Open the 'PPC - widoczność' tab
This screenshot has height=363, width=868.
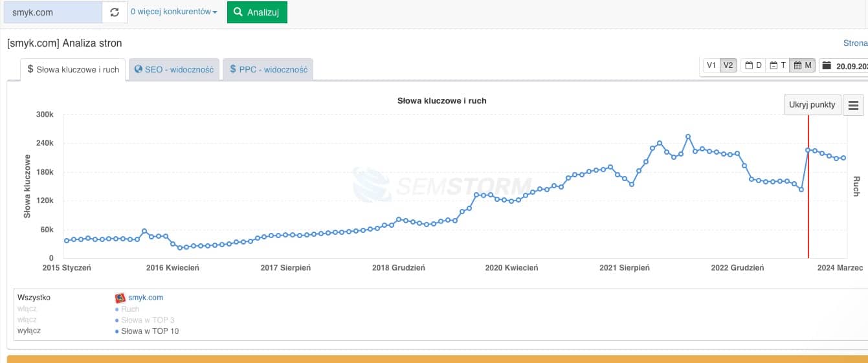(268, 69)
